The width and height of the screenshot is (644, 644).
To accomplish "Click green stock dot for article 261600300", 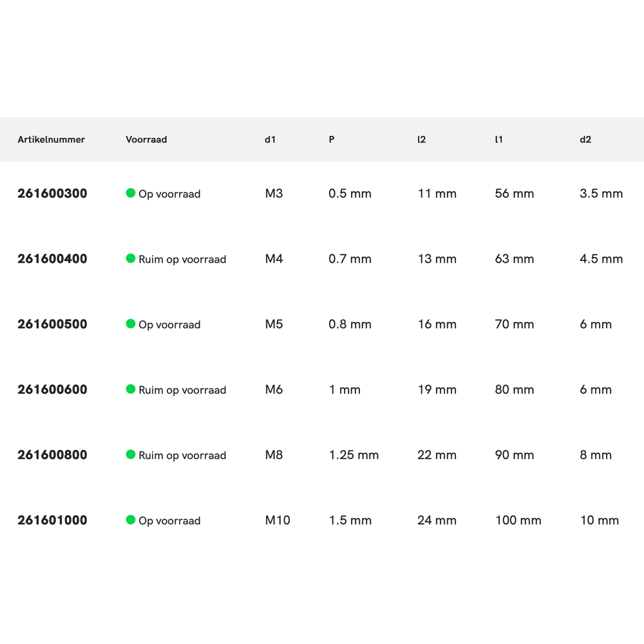I will pos(130,193).
